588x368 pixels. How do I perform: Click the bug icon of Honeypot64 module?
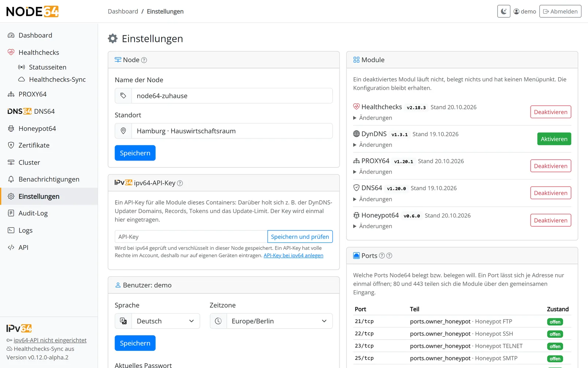(x=356, y=215)
